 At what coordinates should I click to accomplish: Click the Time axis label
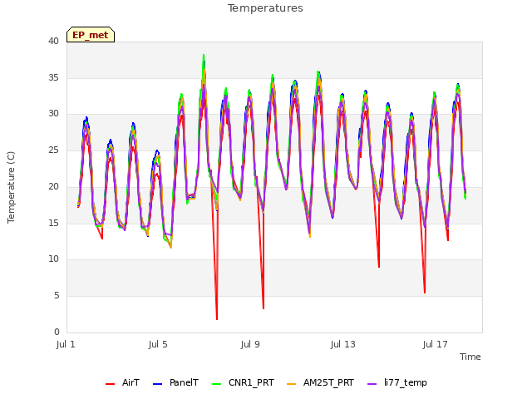(x=470, y=357)
